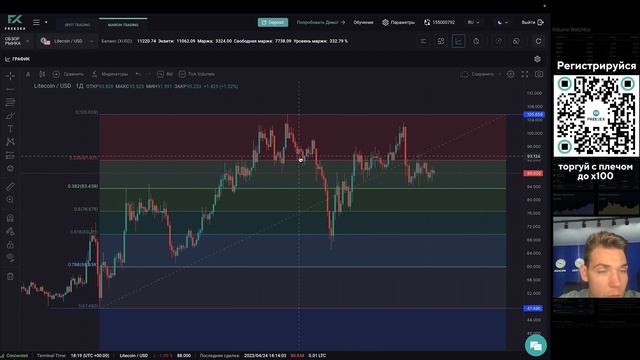Open the Индикаторы indicators menu
The height and width of the screenshot is (360, 640).
[x=109, y=74]
